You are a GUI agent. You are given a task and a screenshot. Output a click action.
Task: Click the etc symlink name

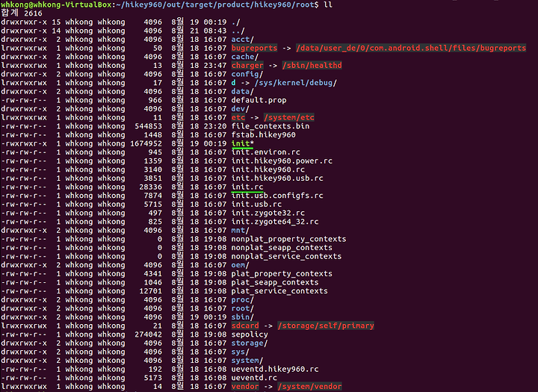pos(238,118)
